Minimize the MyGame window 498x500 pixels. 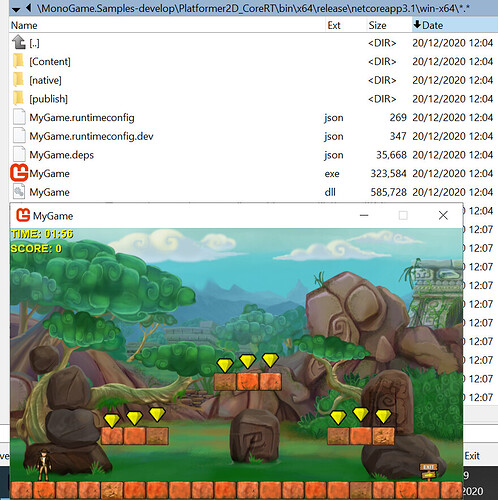(x=364, y=215)
